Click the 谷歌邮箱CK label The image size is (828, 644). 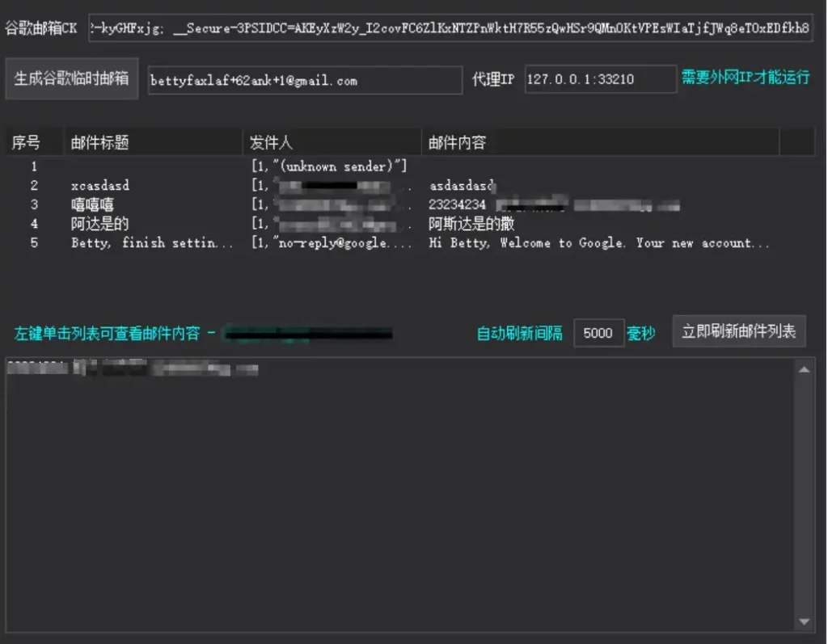coord(40,28)
